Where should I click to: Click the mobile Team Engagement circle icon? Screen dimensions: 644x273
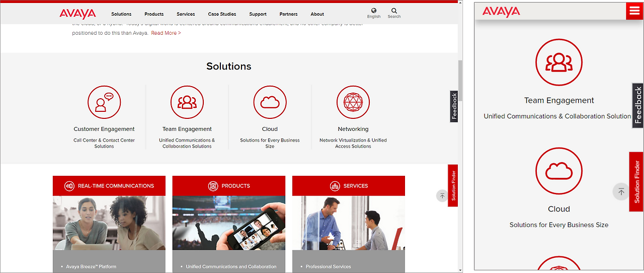[559, 62]
